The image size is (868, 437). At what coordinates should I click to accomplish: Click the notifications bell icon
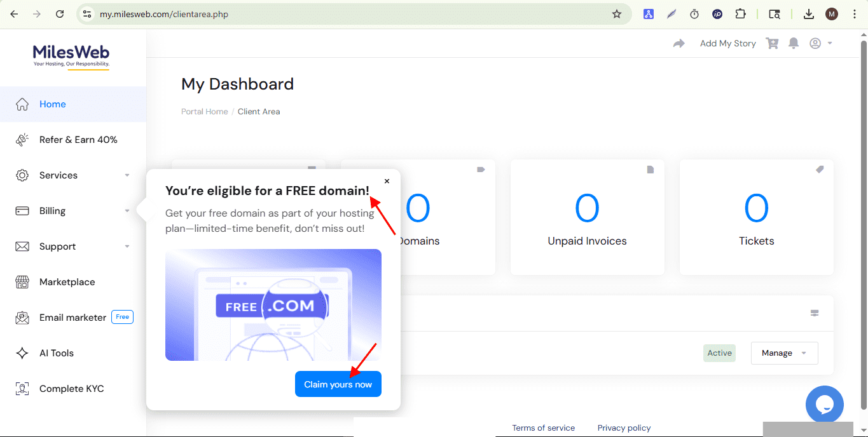point(794,43)
